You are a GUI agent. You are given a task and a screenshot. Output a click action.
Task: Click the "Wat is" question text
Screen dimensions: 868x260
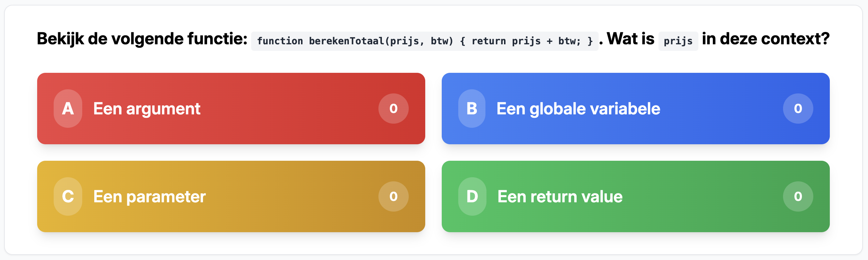pos(630,39)
